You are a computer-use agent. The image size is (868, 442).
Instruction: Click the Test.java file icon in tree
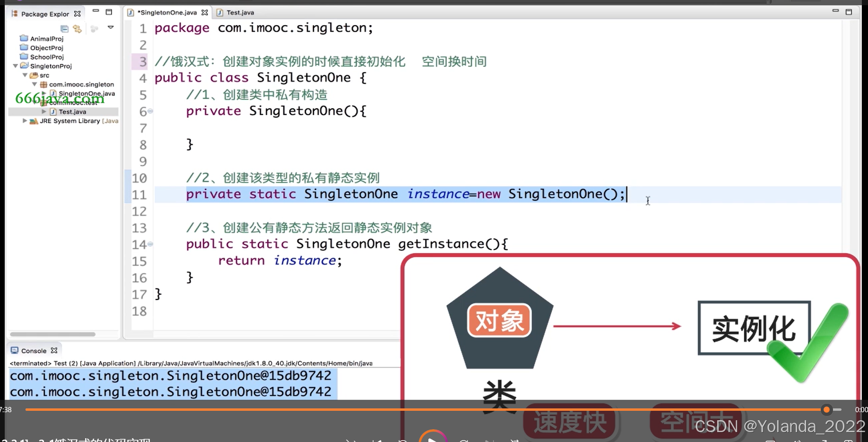53,112
